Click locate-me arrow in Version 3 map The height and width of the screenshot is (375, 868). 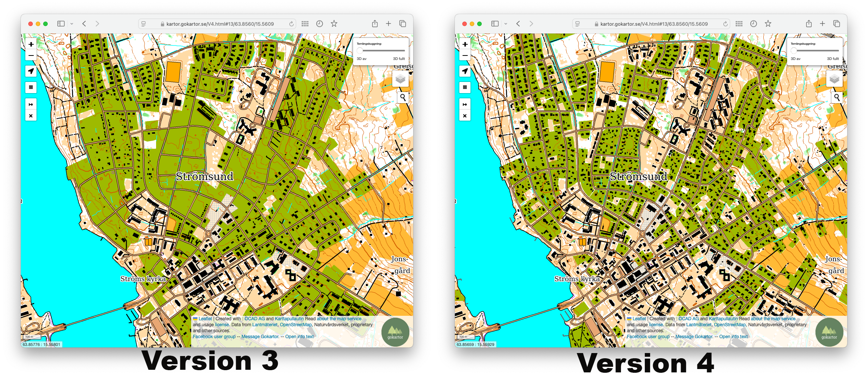pos(31,71)
